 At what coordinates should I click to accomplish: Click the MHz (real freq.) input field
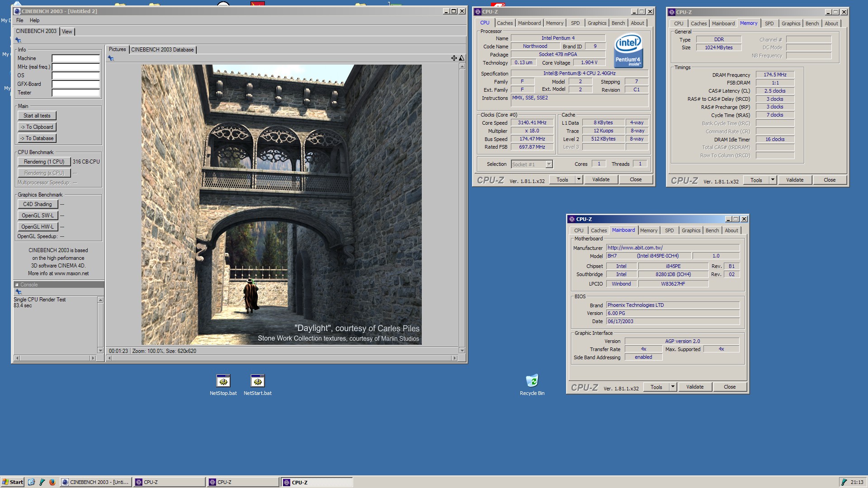pyautogui.click(x=75, y=67)
